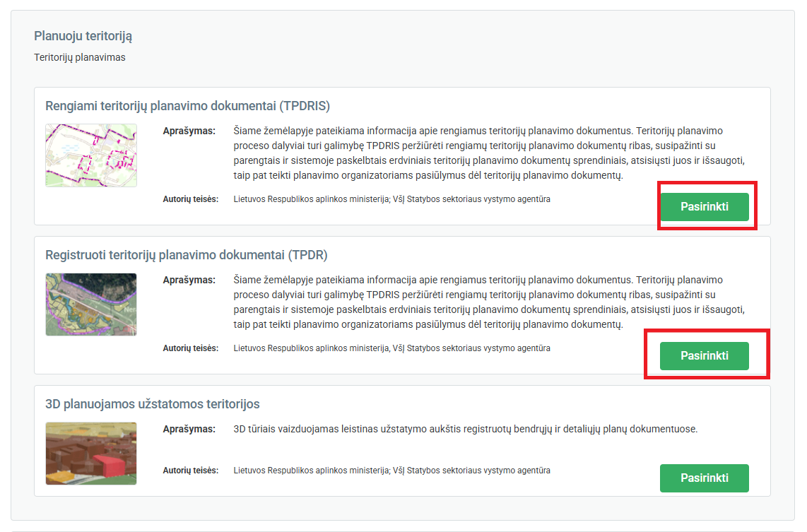The image size is (807, 532).
Task: Click the Teritorijų planavimas subtitle
Action: [x=79, y=57]
